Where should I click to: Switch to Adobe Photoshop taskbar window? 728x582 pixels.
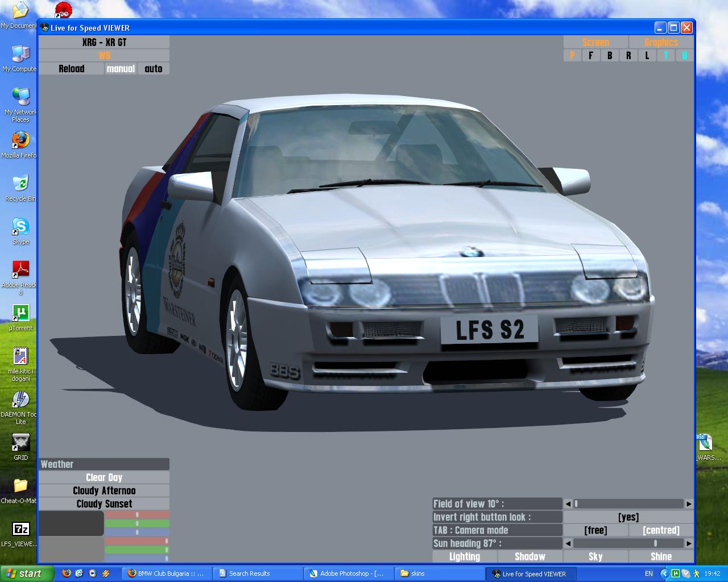349,573
